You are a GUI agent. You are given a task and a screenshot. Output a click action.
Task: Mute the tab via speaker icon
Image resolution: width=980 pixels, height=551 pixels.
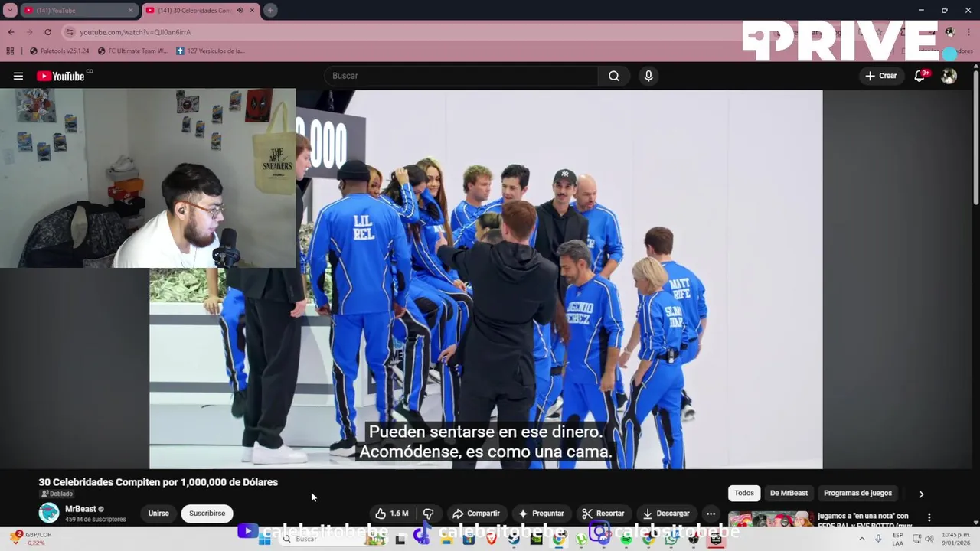click(x=240, y=10)
